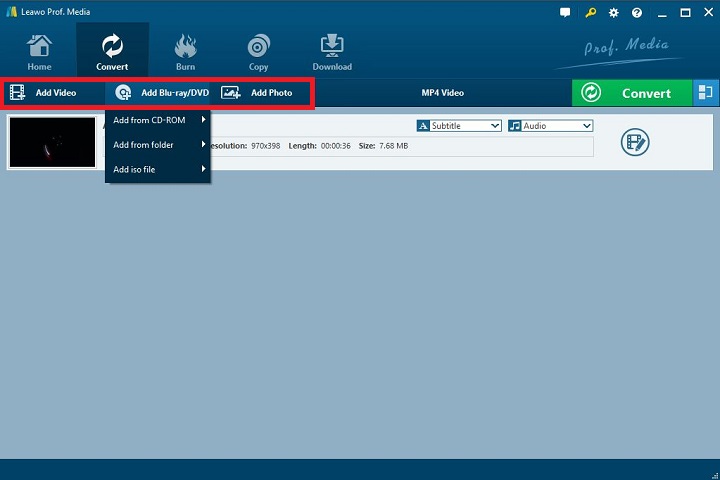Viewport: 720px width, 480px height.
Task: Toggle the layout panel icon beside Convert
Action: 705,93
